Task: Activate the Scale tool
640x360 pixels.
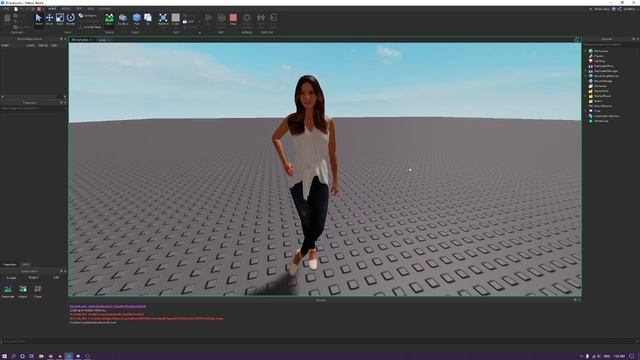Action: tap(60, 19)
